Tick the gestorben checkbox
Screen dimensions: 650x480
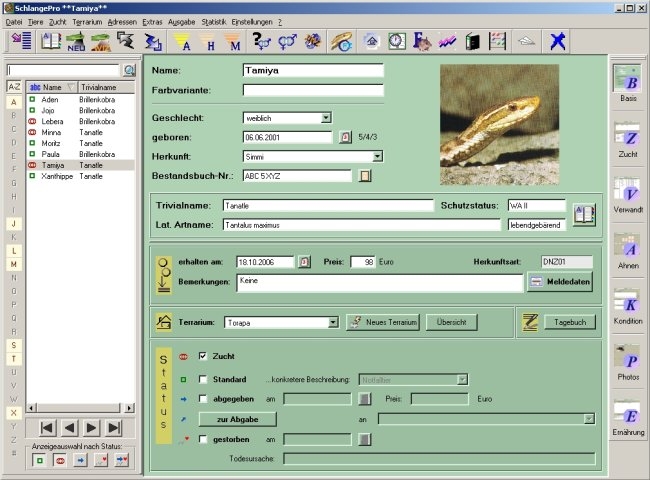point(203,439)
